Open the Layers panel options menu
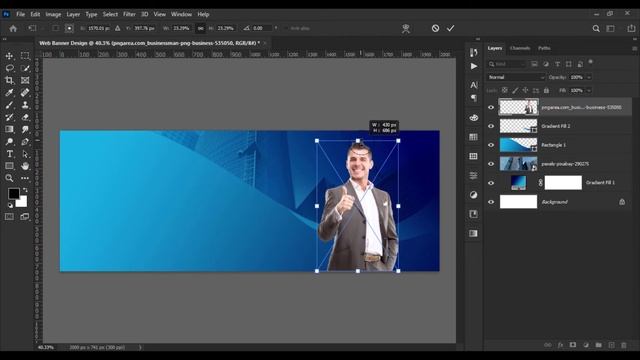640x360 pixels. (634, 48)
